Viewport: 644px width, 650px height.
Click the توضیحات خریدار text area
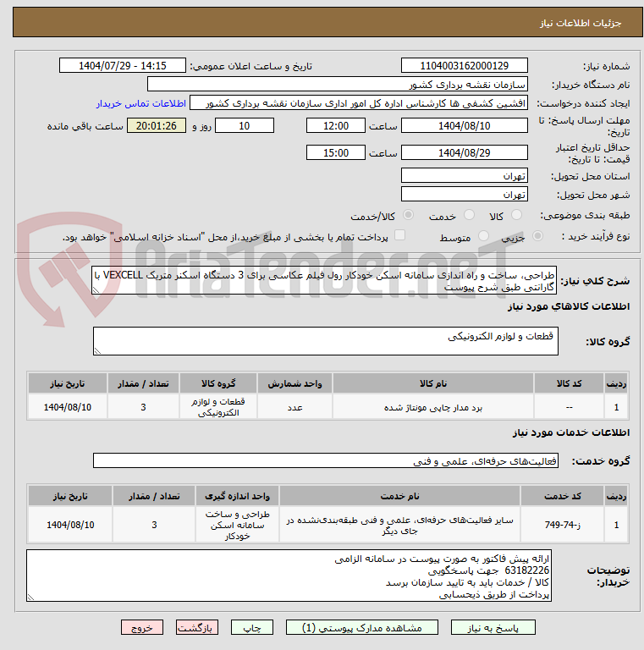[289, 576]
